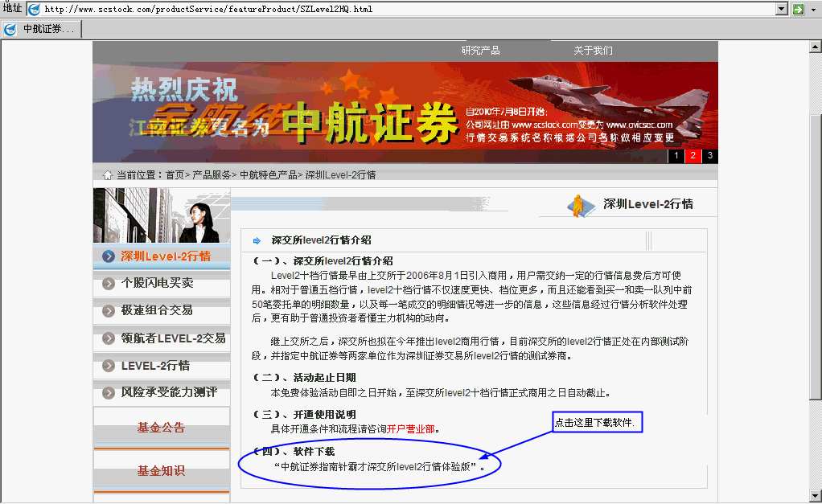Click the vertical scrollbar thumb

[x=816, y=257]
